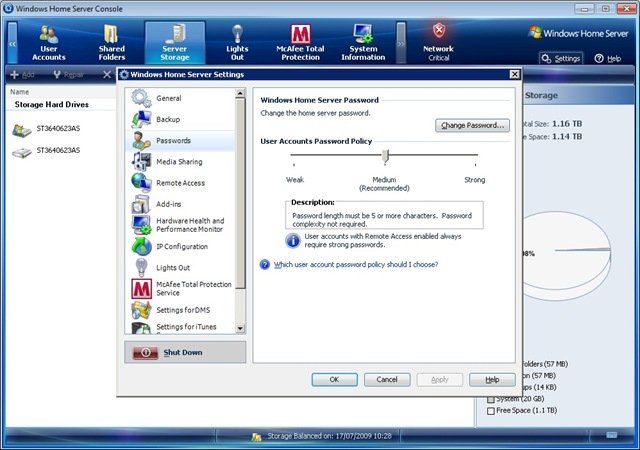Click the Storage Balanced status icon
The width and height of the screenshot is (640, 450).
point(256,437)
